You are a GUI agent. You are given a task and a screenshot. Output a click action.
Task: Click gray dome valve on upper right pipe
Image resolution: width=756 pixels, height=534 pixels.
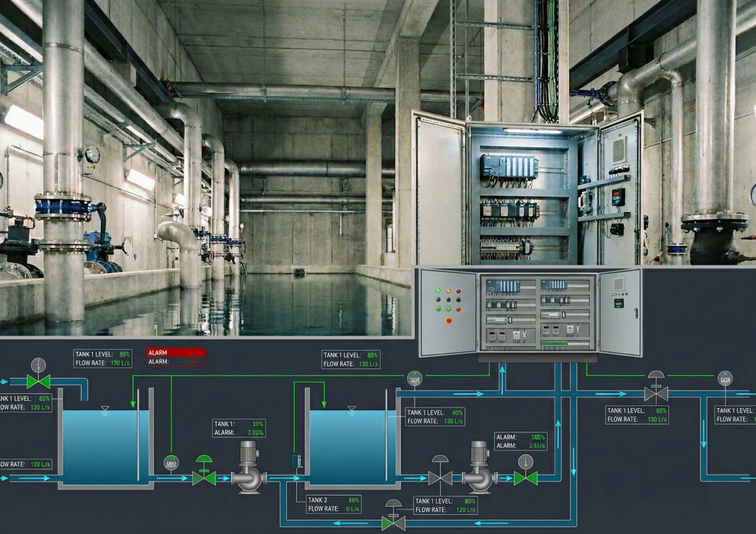(656, 393)
